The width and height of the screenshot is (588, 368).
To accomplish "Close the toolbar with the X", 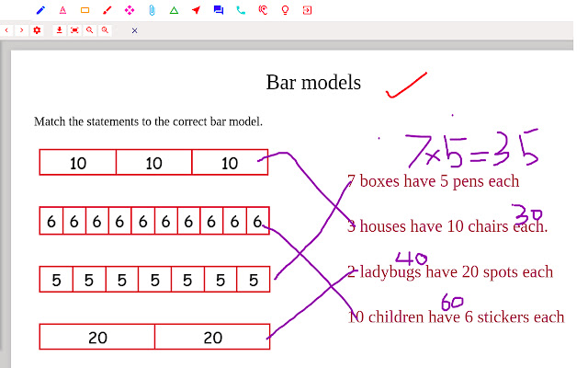I will 134,30.
